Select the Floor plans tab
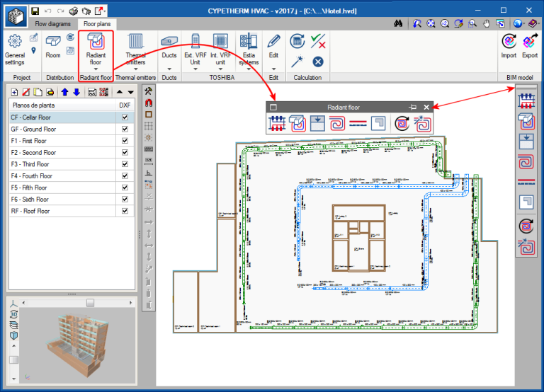This screenshot has height=392, width=544. point(98,23)
